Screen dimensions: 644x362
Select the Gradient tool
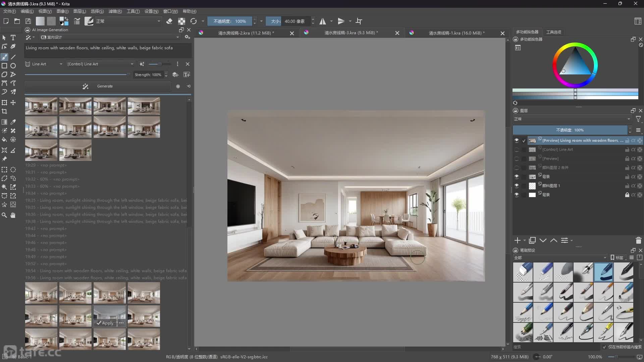click(4, 122)
